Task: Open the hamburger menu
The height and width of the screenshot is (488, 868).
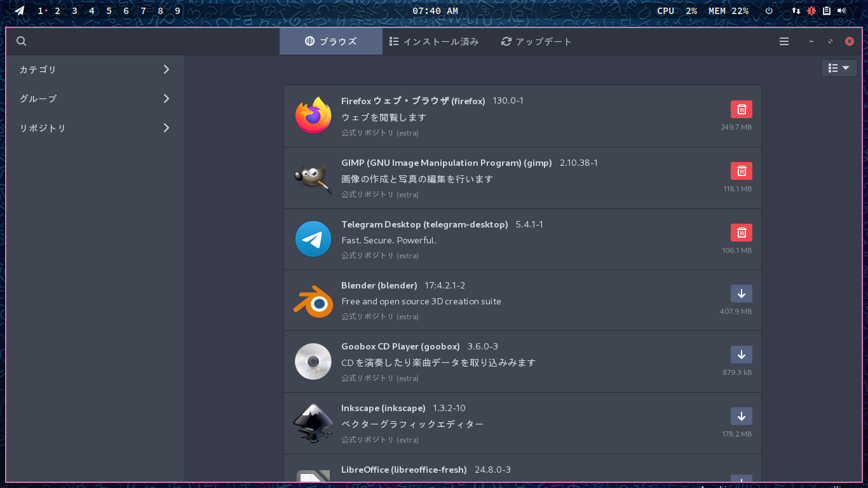Action: (x=784, y=41)
